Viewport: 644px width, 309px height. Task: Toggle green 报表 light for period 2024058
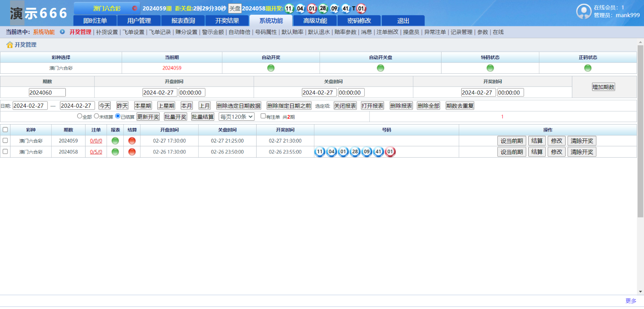point(115,152)
